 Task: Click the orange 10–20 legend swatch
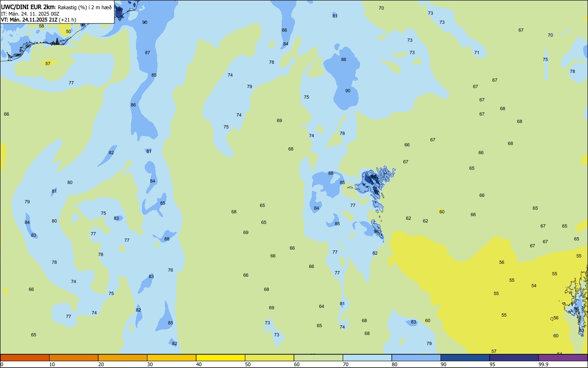[73, 357]
